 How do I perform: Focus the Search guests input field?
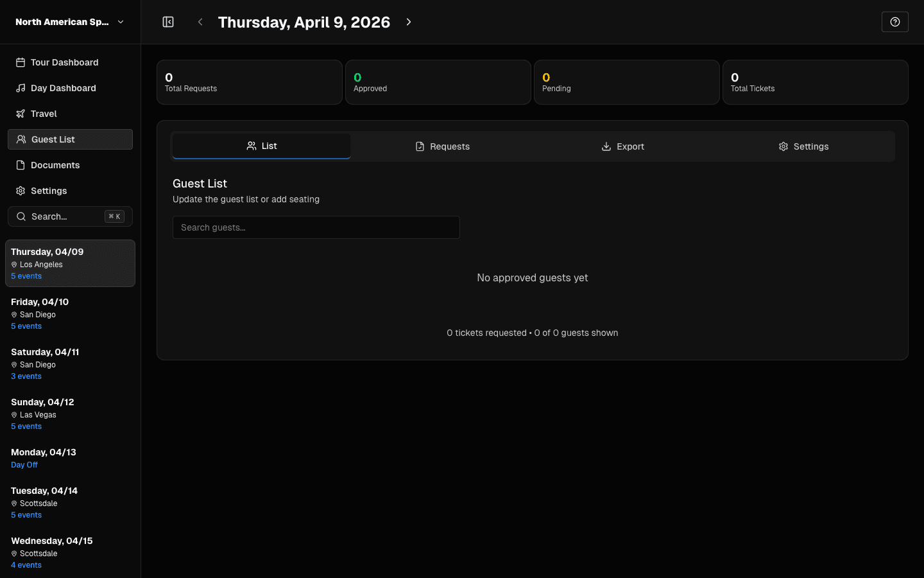pos(316,227)
